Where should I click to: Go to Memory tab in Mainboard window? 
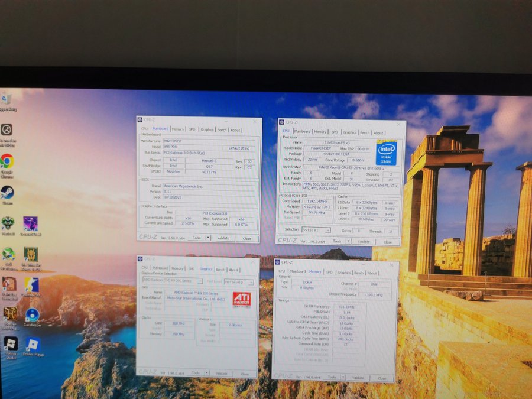pos(177,129)
